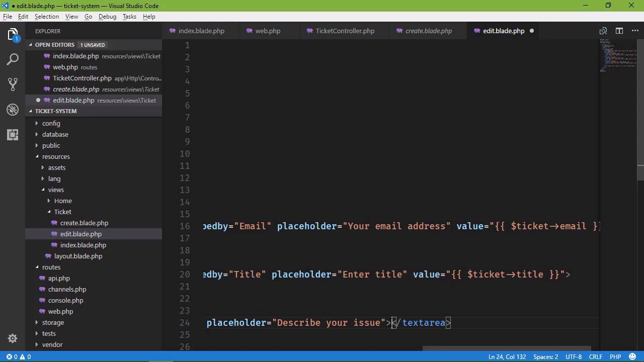Expand the config folder
Viewport: 644px width, 362px height.
(x=36, y=123)
